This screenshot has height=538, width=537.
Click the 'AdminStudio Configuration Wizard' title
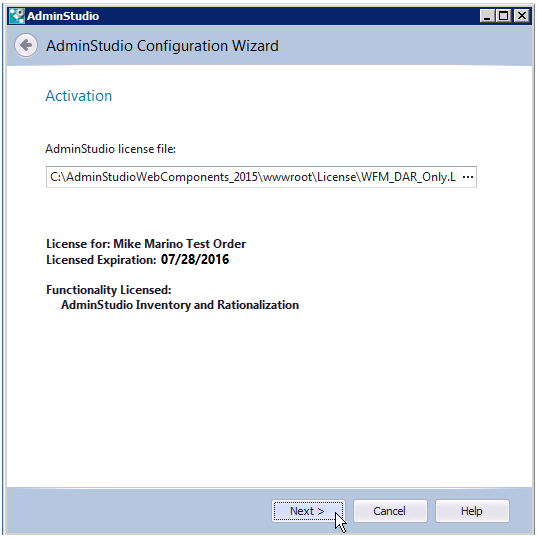point(162,46)
